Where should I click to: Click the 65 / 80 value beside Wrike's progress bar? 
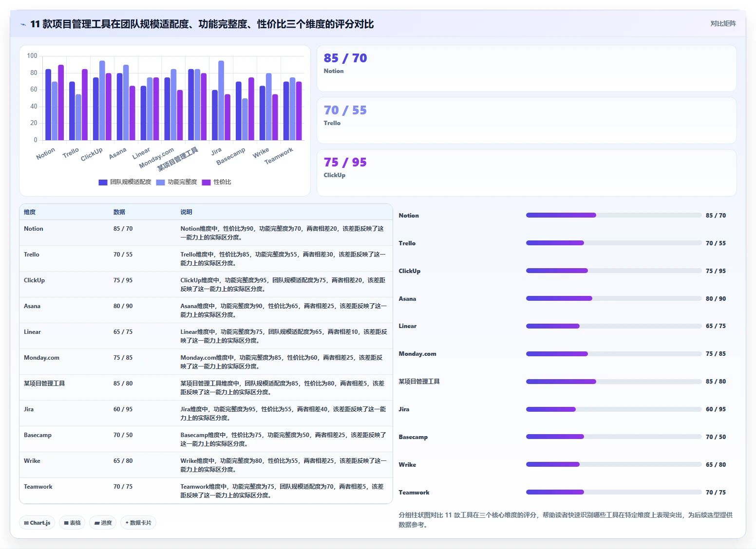[716, 465]
